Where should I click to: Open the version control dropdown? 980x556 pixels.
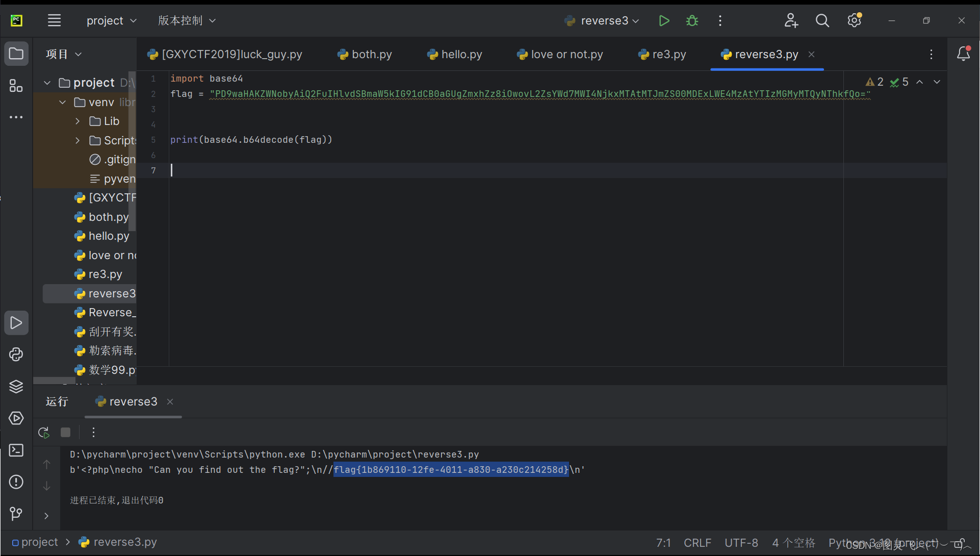click(x=187, y=20)
